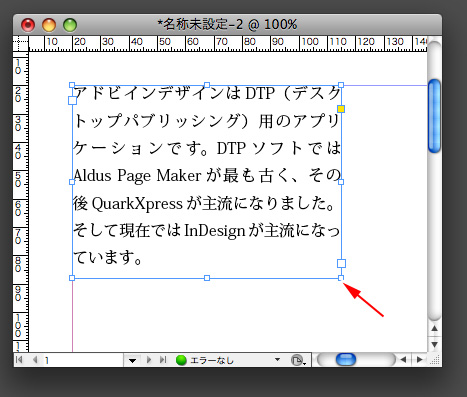Screen dimensions: 467x397
Task: Close the document window with red button
Action: [x=28, y=25]
